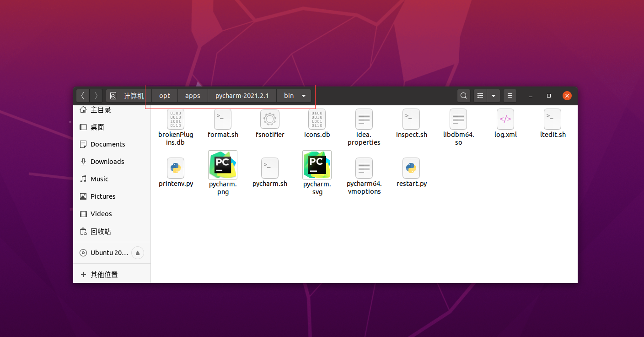Open the bin folder dropdown in path bar
The height and width of the screenshot is (337, 644).
point(304,96)
